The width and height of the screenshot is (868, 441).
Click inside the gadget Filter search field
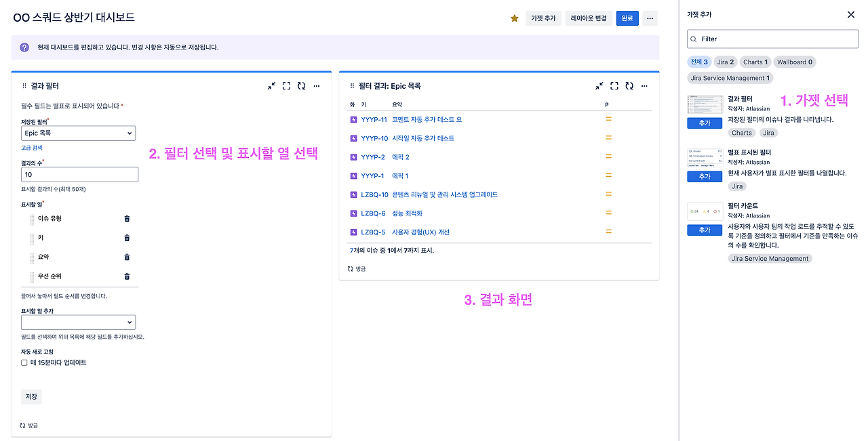[772, 39]
